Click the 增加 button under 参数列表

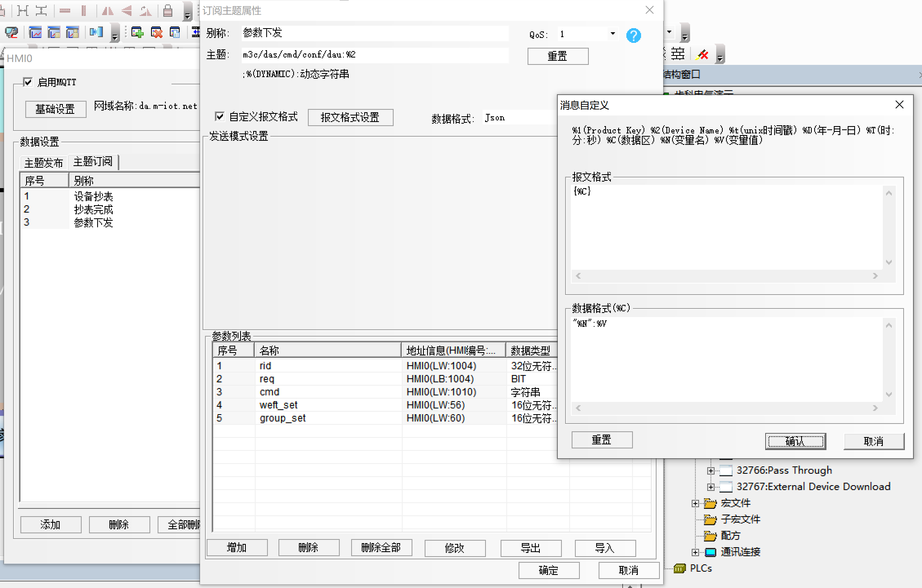(237, 548)
